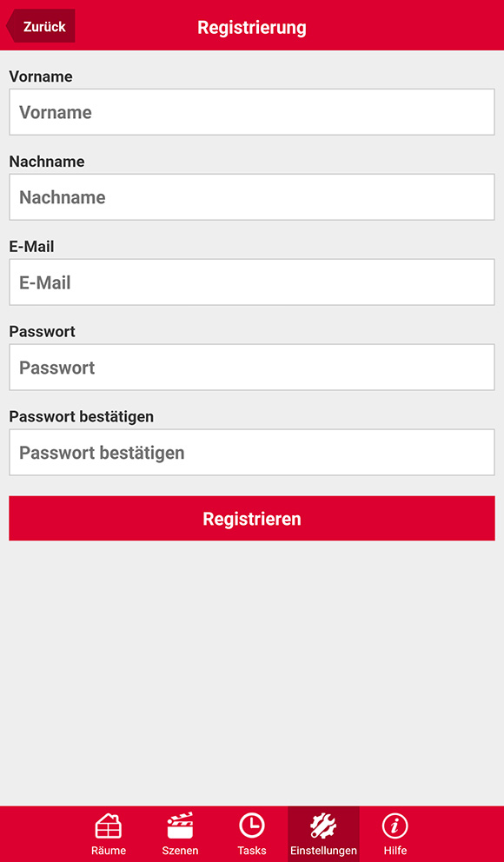Screen dimensions: 504x862
Task: Click the Registrierung header title
Action: point(252,27)
